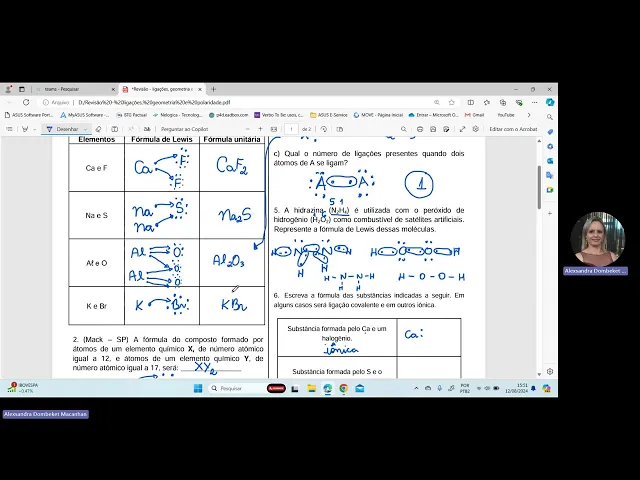
Task: Add sidebar app with plus icon
Action: (x=550, y=213)
